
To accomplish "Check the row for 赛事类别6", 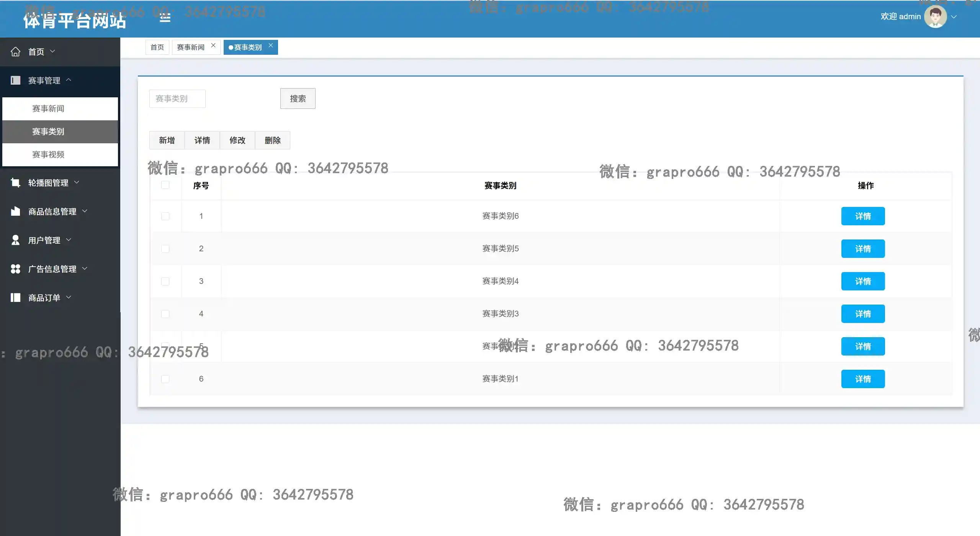I will [165, 216].
